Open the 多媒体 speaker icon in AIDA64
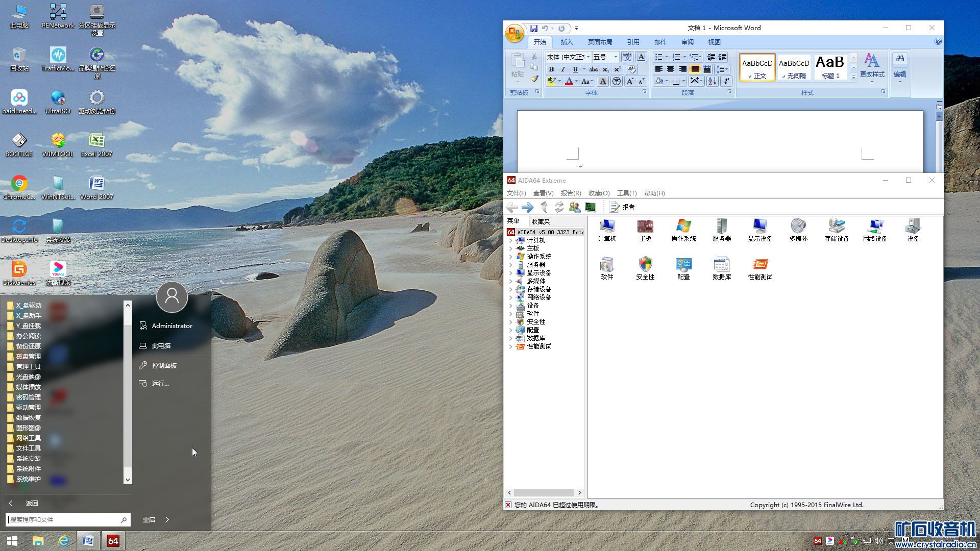The image size is (980, 551). coord(798,230)
